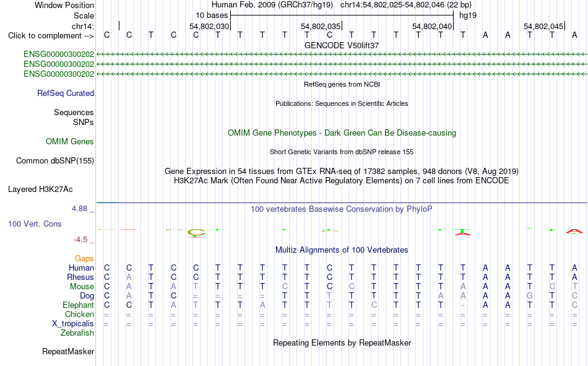Open the OMIM Gene Phenotypes track title
Viewport: 588px width, 366px height.
[342, 133]
